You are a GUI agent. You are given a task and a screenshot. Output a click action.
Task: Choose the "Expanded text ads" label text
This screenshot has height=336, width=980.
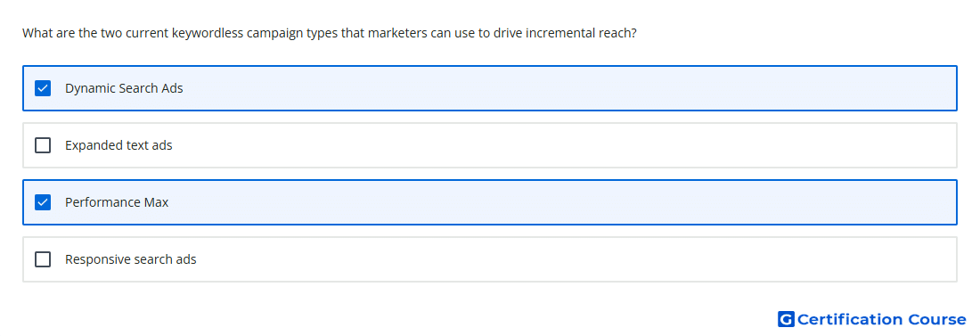point(118,145)
